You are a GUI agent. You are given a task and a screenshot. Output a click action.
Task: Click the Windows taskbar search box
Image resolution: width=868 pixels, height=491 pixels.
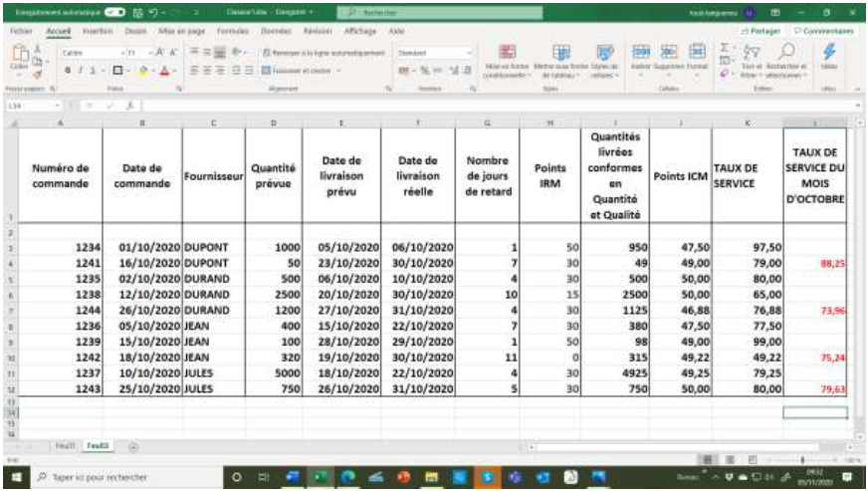109,478
